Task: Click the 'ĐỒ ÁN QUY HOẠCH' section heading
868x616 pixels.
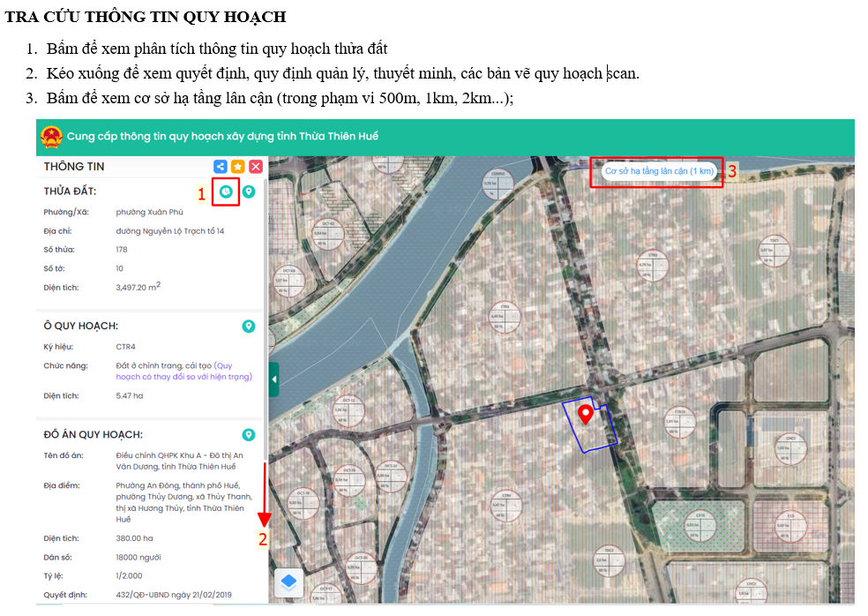Action: [93, 435]
